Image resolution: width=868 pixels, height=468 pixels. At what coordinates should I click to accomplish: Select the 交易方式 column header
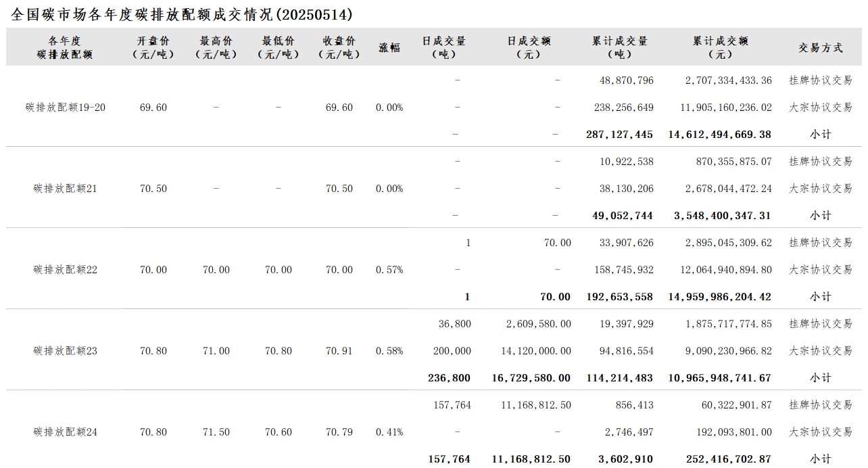(821, 47)
